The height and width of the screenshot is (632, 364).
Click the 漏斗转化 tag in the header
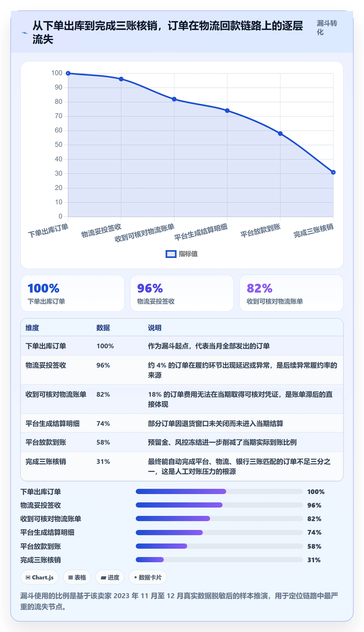click(x=327, y=28)
